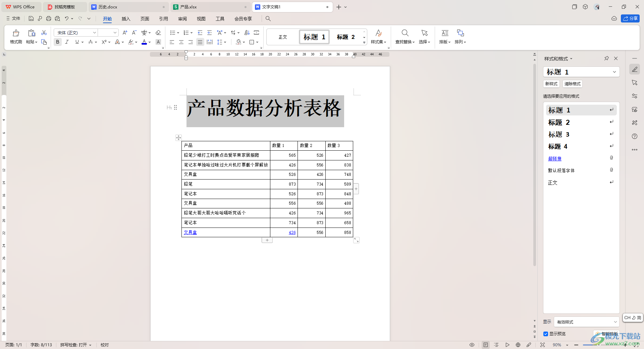This screenshot has width=644, height=349.
Task: Open the 审阅 ribbon tab
Action: click(182, 19)
